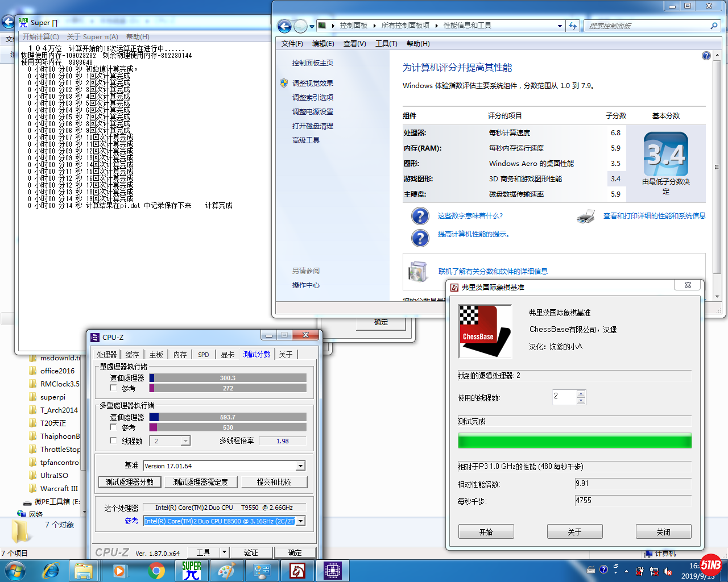Launch Google Chrome from the taskbar
Viewport: 728px width, 582px height.
[x=156, y=571]
